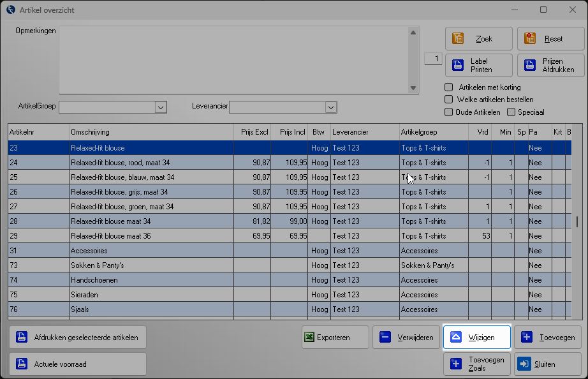
Task: Click the Zoek button label
Action: (484, 39)
